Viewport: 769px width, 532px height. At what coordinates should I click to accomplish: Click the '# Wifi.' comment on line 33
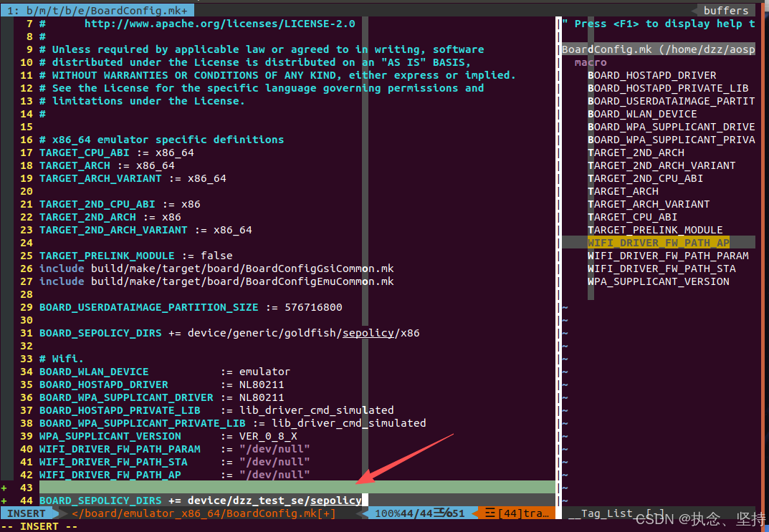(62, 359)
